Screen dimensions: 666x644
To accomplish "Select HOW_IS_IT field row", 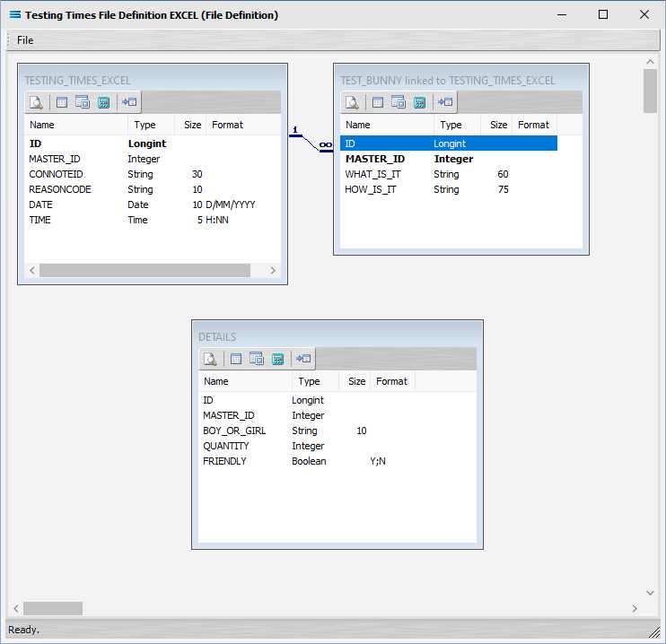I will 449,189.
